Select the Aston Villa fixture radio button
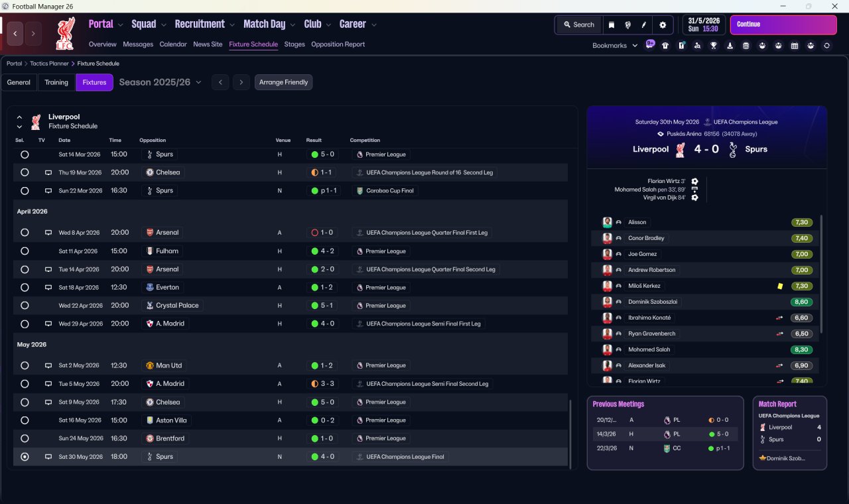This screenshot has width=849, height=504. [25, 420]
